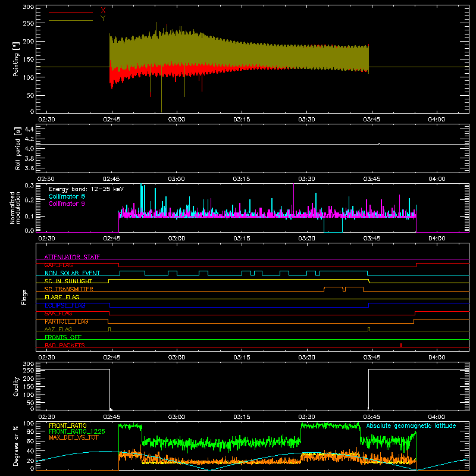Click the PARTICLE_FLAG label
The image size is (476, 476).
tap(67, 321)
